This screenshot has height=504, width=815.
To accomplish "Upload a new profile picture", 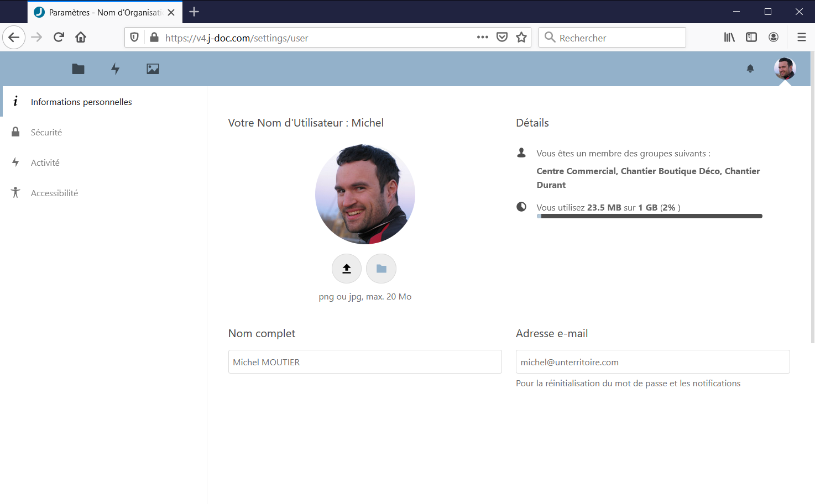I will (x=347, y=269).
